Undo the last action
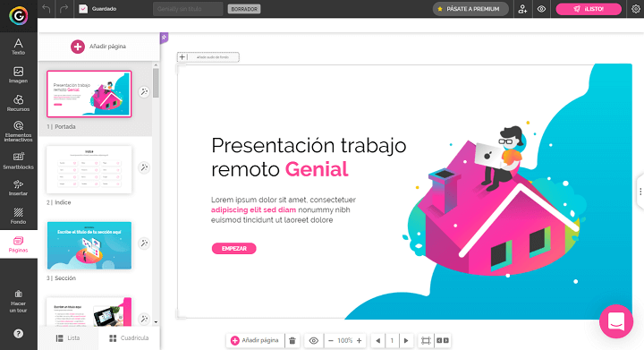644x350 pixels. 46,9
